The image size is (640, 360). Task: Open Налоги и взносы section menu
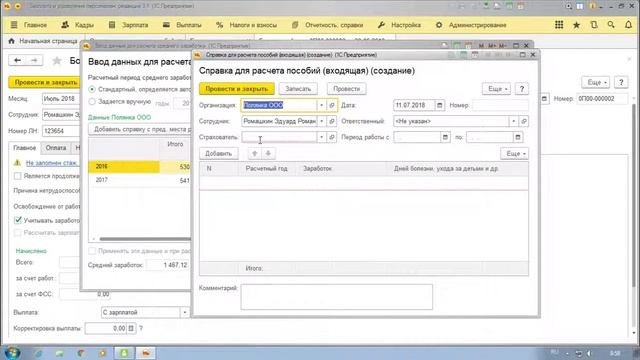247,25
